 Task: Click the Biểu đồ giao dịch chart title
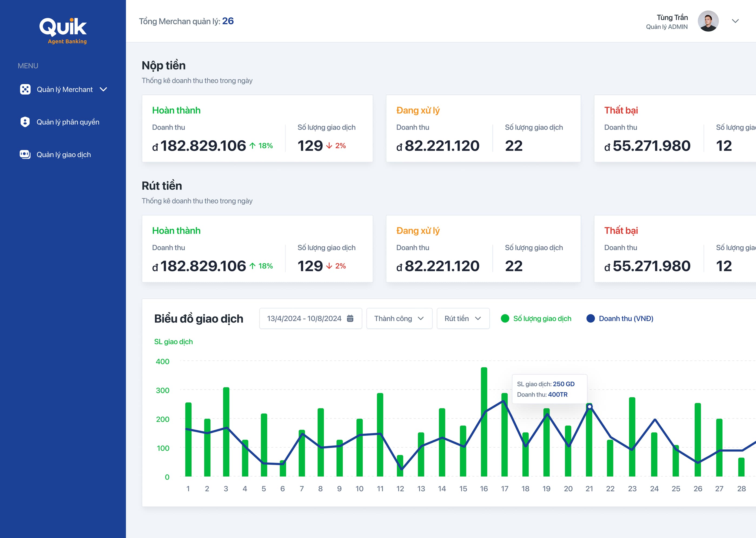click(199, 318)
